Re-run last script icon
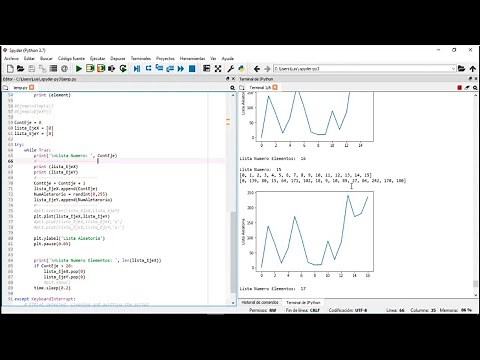The image size is (480, 360). (x=123, y=69)
